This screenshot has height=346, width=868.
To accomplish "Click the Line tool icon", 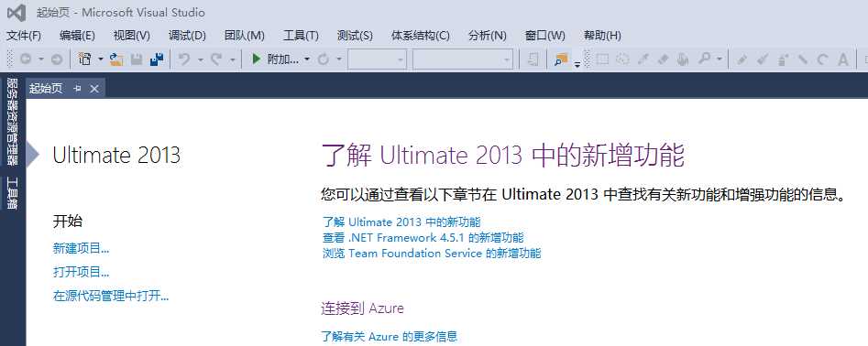I will 802,59.
